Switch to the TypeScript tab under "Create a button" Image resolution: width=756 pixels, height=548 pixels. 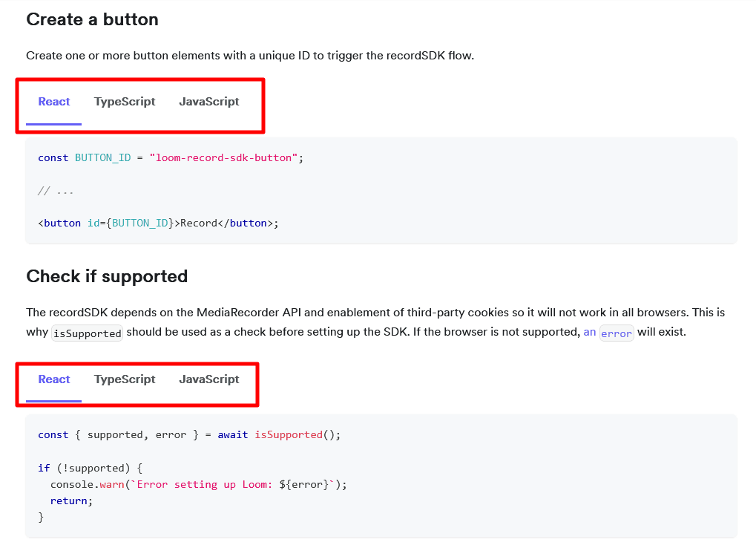(124, 101)
